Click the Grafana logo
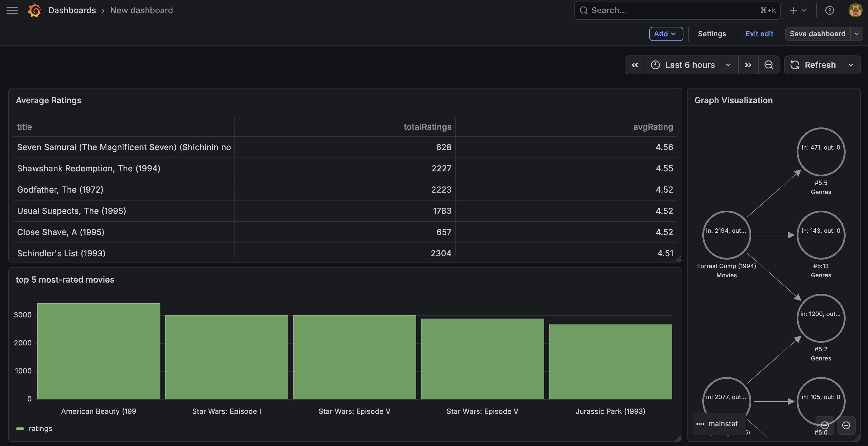The image size is (868, 446). point(34,10)
